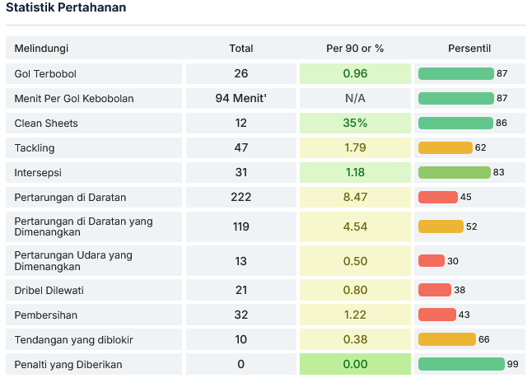
Task: Click the 0.96 Gol Terbobol cell
Action: 355,73
